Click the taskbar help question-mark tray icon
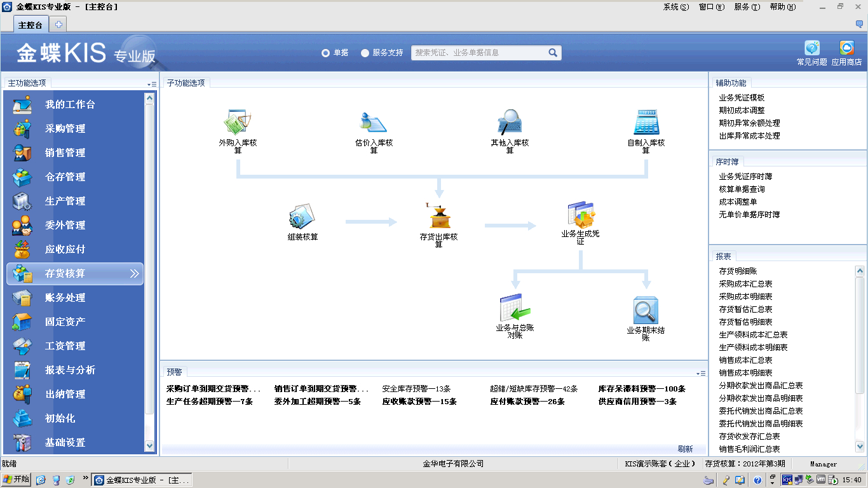Image resolution: width=868 pixels, height=488 pixels. tap(757, 480)
